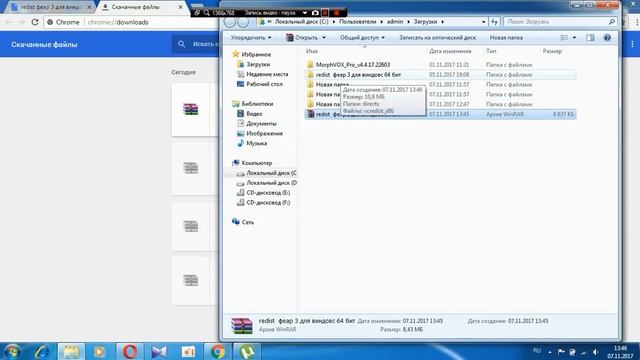Open the recorder bar dropdown arrow

[304, 13]
